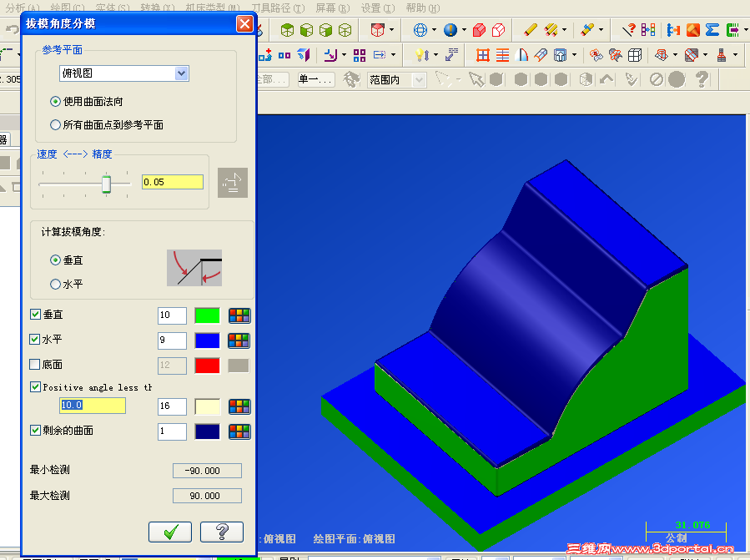Expand dropdown arrow beside blue-tipped pencil icon
Image resolution: width=750 pixels, height=560 pixels.
(x=601, y=30)
